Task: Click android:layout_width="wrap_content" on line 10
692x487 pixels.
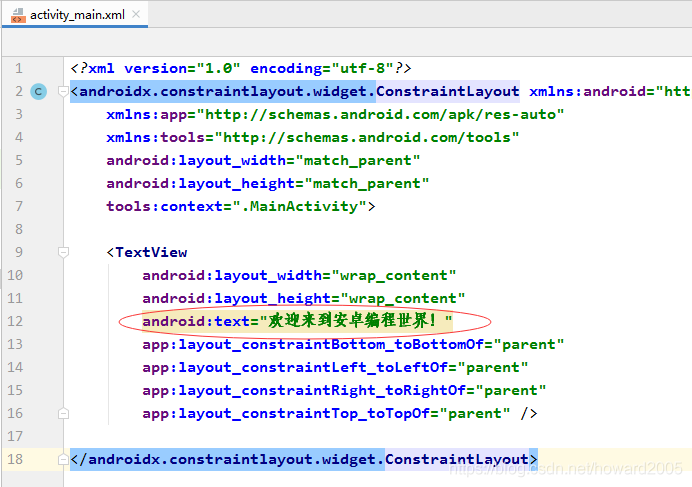Action: point(299,275)
